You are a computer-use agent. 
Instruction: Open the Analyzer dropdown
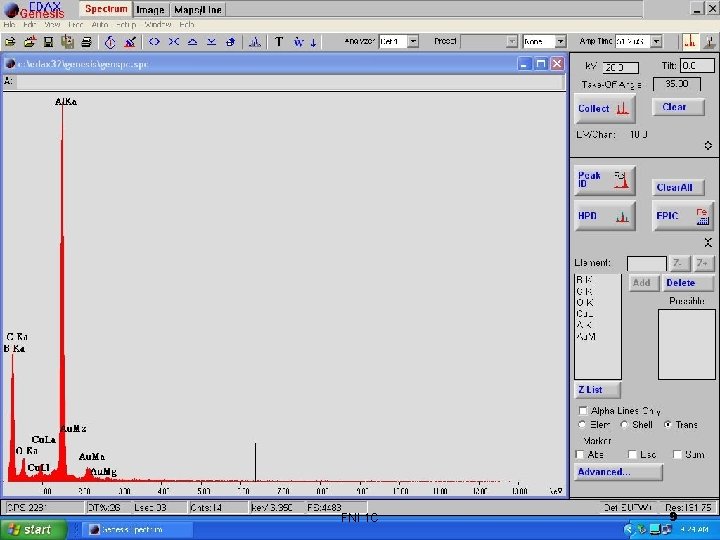(413, 42)
